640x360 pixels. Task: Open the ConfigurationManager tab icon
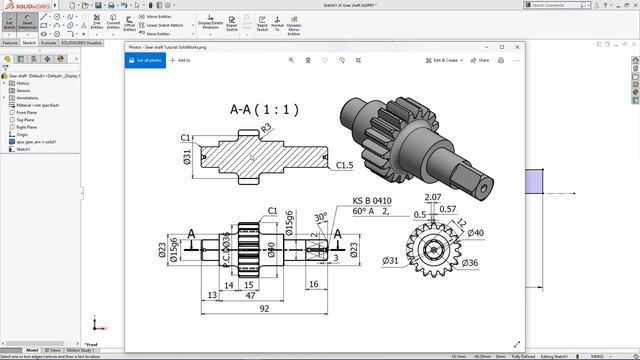coord(34,59)
